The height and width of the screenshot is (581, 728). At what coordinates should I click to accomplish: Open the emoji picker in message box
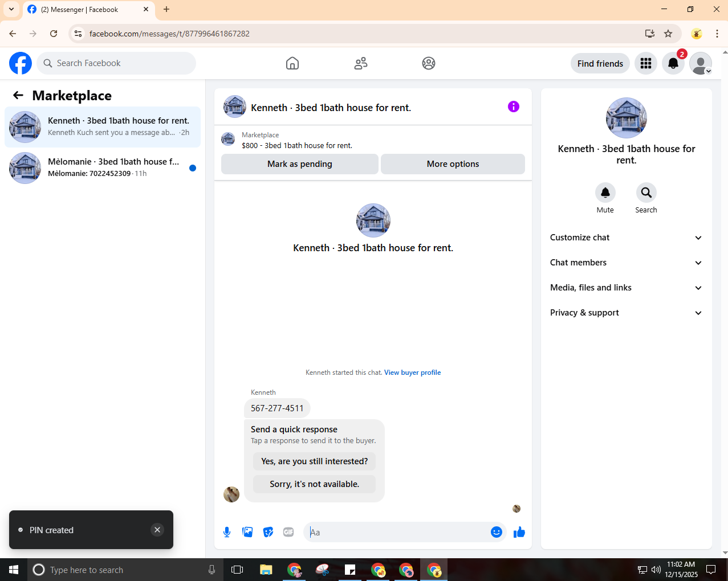click(x=497, y=532)
